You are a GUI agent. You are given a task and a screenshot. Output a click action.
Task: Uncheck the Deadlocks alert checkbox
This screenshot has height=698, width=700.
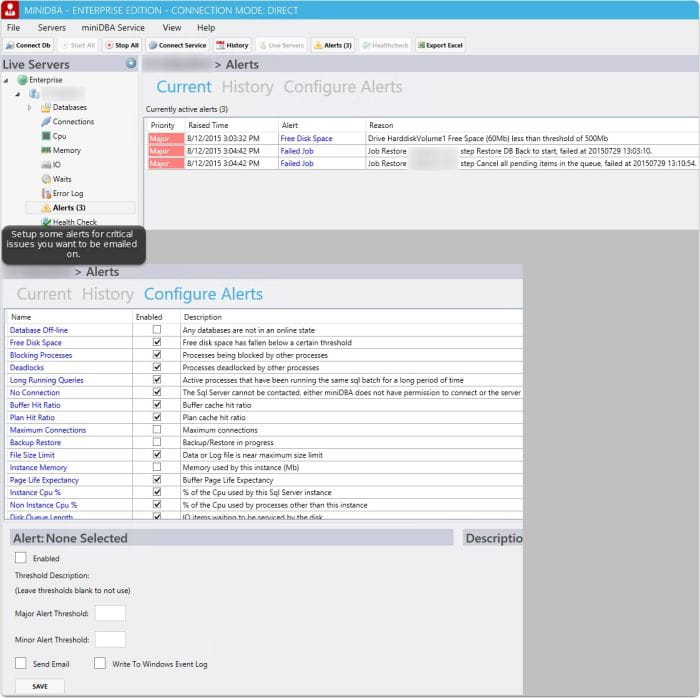(x=156, y=367)
